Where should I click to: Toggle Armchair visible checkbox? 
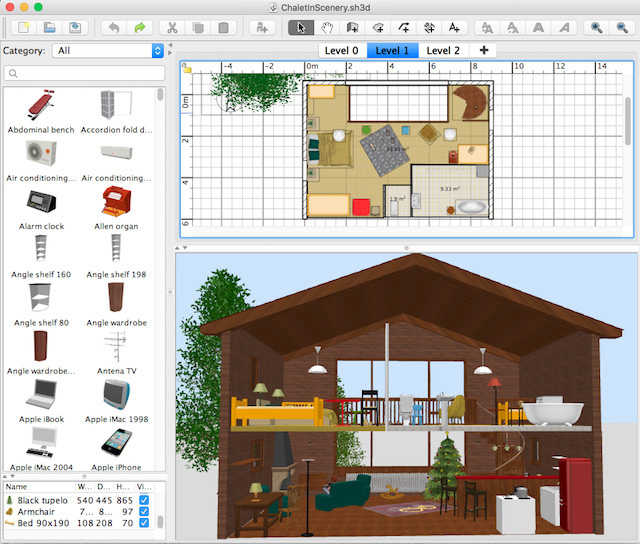145,511
